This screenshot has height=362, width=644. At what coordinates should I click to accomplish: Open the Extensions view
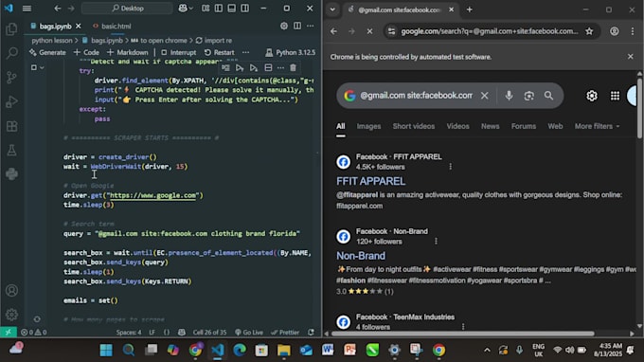point(12,126)
